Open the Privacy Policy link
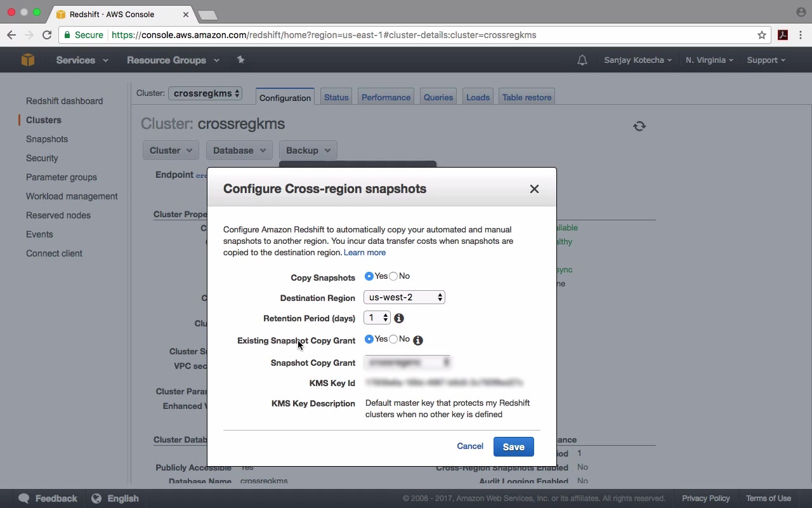 (x=706, y=498)
